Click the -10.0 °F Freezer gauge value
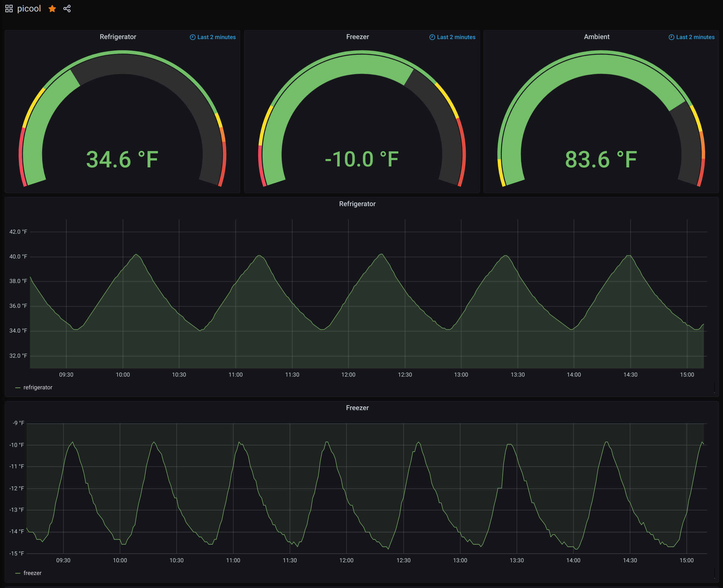This screenshot has height=588, width=723. point(362,160)
